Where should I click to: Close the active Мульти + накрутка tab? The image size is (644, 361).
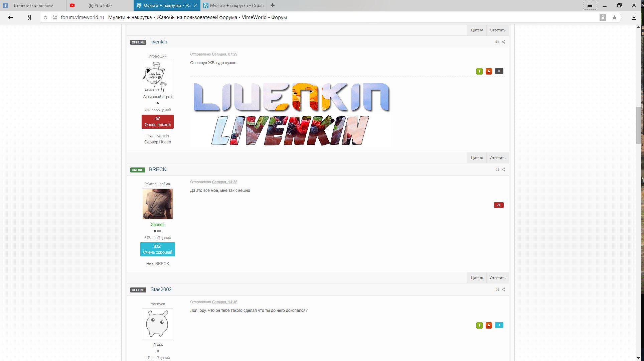[196, 5]
